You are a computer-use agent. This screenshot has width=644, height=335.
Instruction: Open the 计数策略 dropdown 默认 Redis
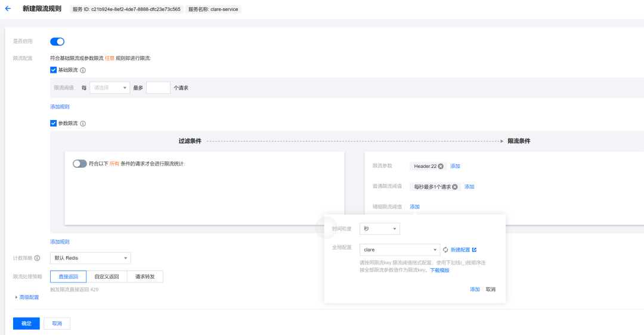91,258
